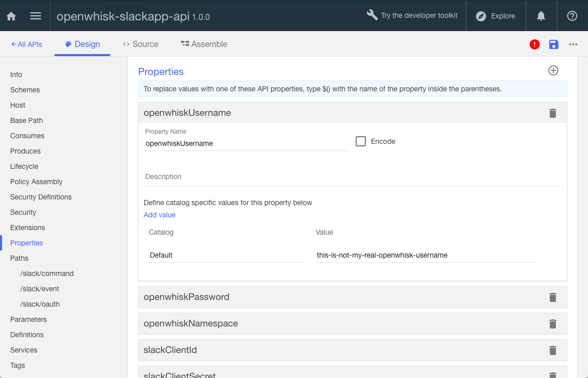The width and height of the screenshot is (588, 378).
Task: Open the more options ellipsis menu
Action: click(x=573, y=44)
